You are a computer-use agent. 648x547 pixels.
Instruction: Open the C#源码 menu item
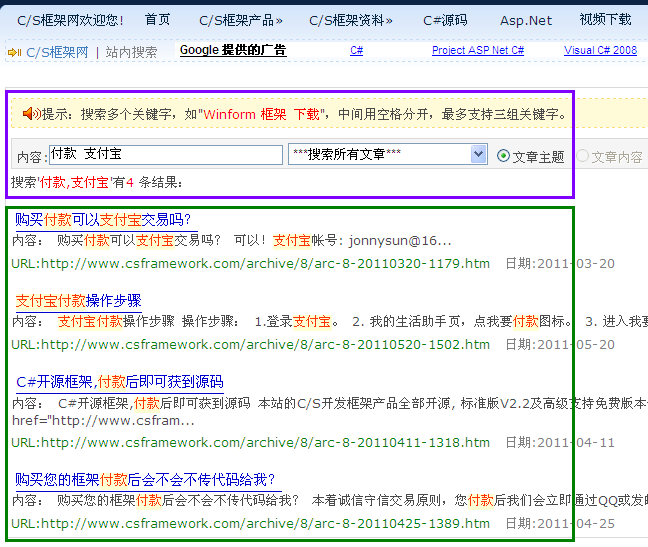445,20
